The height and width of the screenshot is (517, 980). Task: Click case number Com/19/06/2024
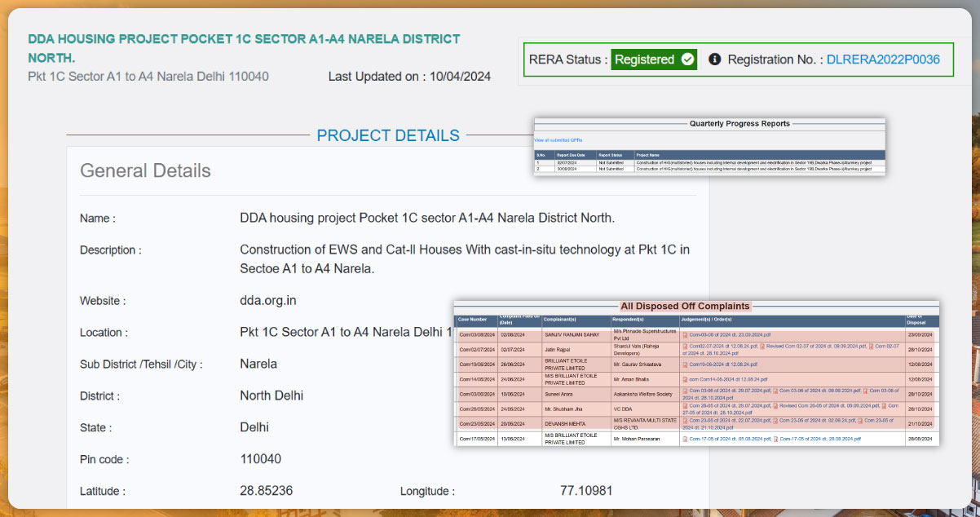[477, 364]
